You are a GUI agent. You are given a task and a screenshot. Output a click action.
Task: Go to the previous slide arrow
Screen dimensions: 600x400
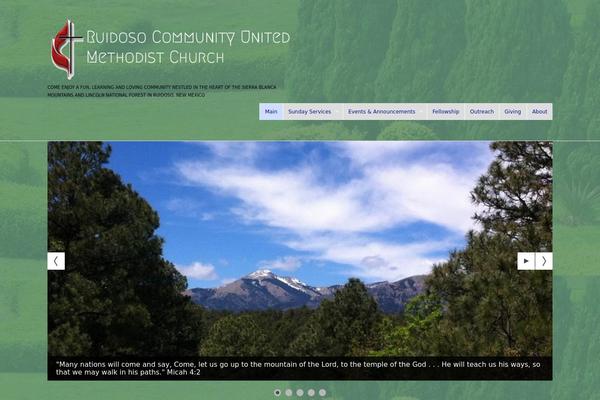(56, 261)
